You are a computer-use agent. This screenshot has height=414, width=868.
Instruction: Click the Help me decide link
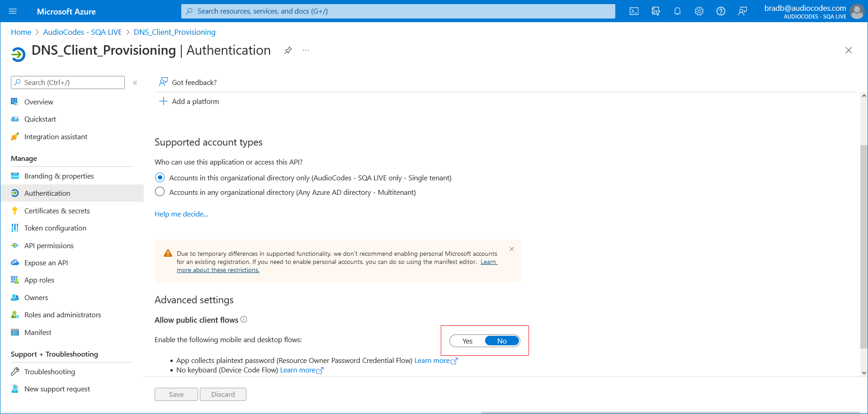pos(181,214)
